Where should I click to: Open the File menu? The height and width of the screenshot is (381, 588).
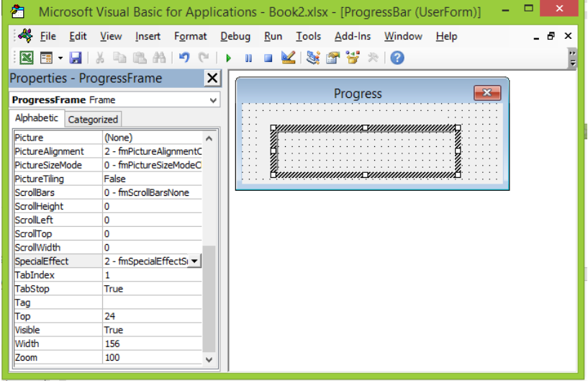(x=48, y=37)
